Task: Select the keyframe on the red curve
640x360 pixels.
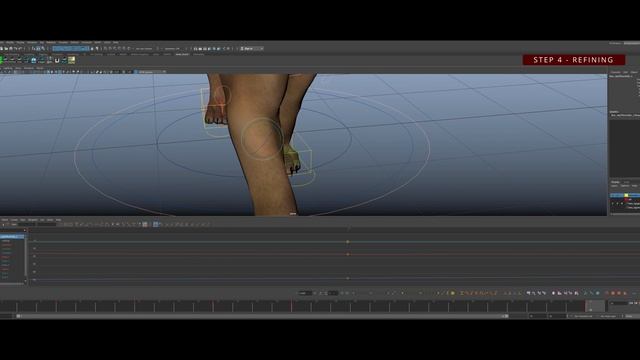Action: pyautogui.click(x=348, y=254)
